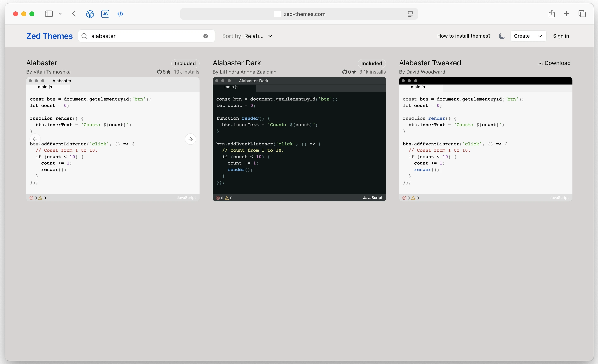Open the 3D cube extension icon

click(x=90, y=14)
